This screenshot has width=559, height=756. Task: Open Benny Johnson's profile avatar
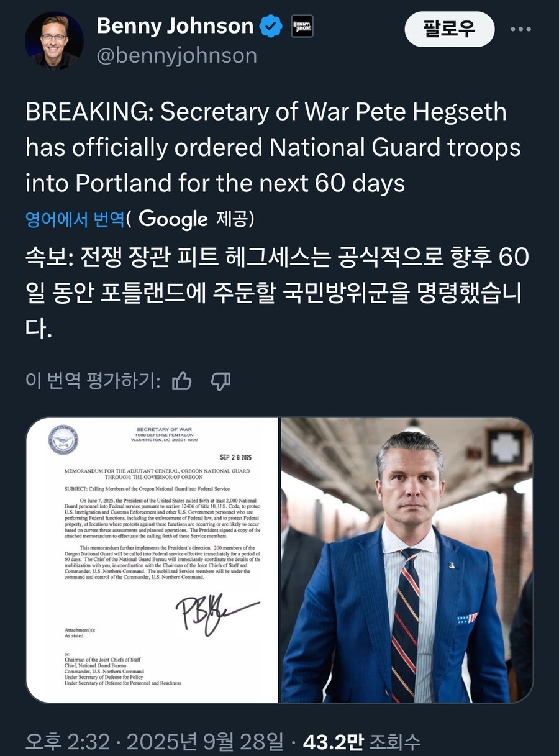pyautogui.click(x=54, y=40)
